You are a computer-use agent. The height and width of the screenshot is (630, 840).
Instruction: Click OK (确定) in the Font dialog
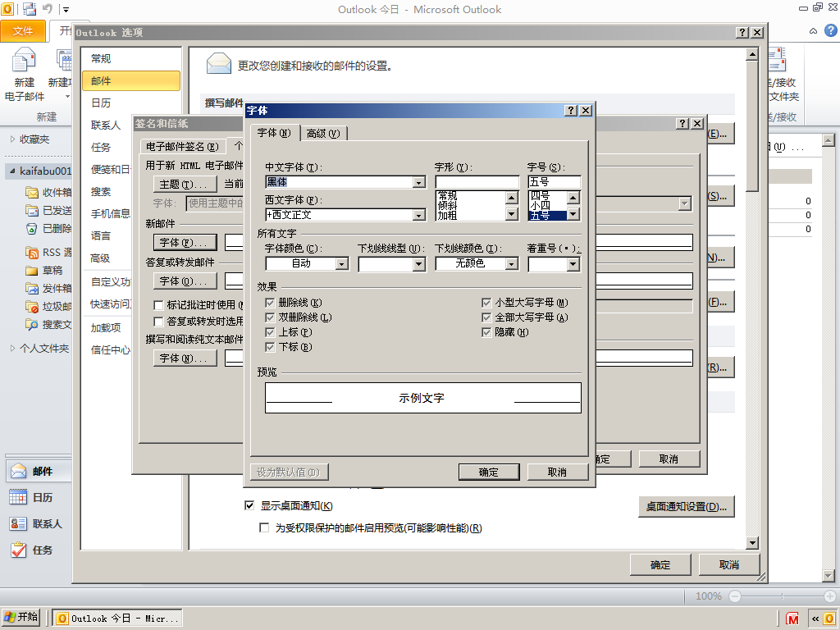click(489, 472)
